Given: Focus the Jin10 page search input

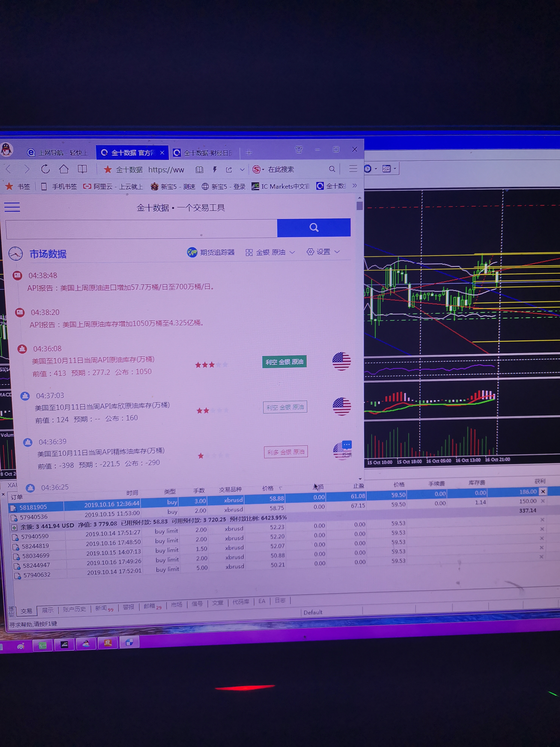Looking at the screenshot, I should tap(142, 229).
